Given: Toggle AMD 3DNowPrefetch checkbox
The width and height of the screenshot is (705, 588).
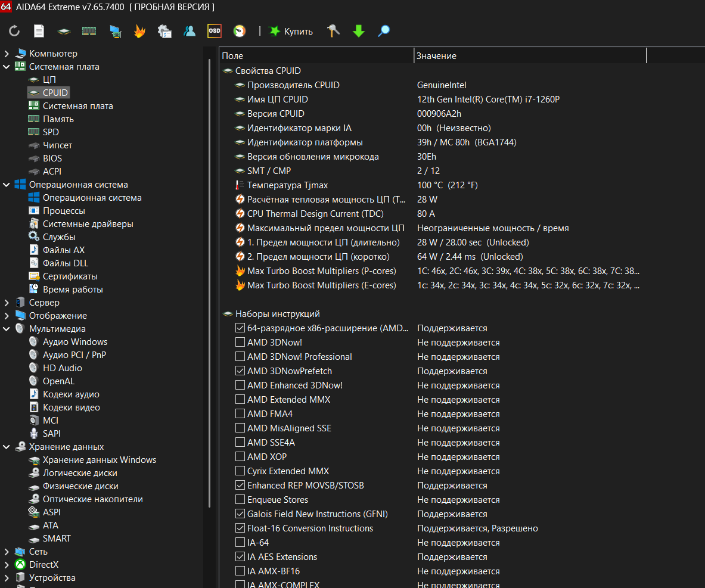Looking at the screenshot, I should pyautogui.click(x=240, y=371).
